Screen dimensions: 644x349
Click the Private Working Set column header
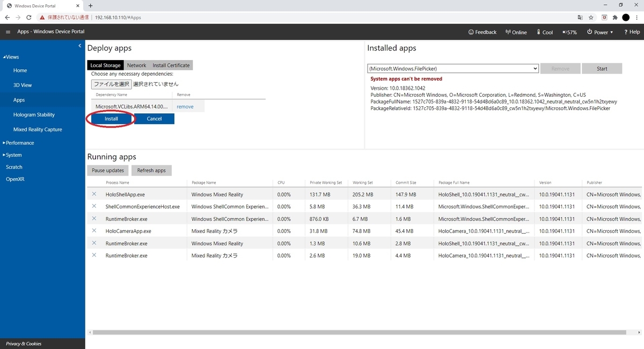[326, 183]
